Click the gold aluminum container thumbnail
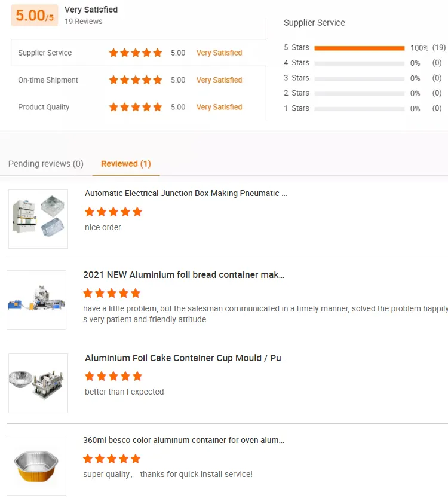This screenshot has width=448, height=501. [36, 466]
